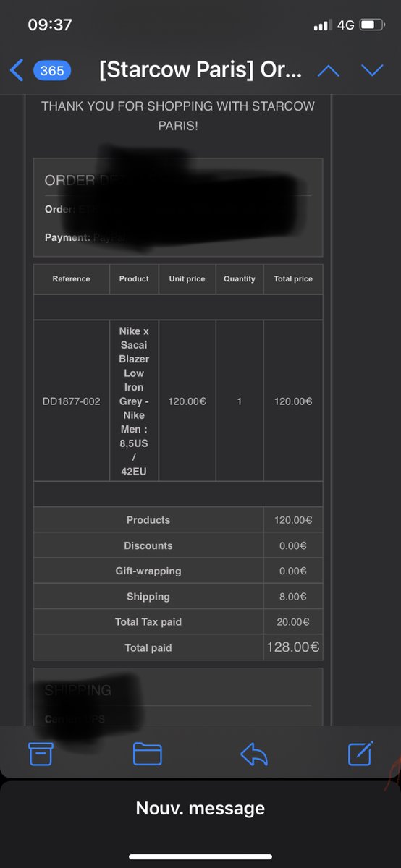Tap the back chevron to the inbox
The height and width of the screenshot is (868, 401).
(x=17, y=70)
